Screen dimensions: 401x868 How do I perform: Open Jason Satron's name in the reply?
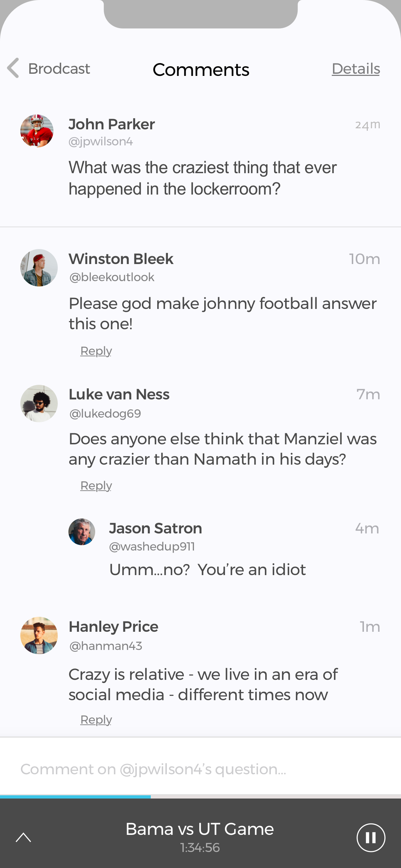155,528
